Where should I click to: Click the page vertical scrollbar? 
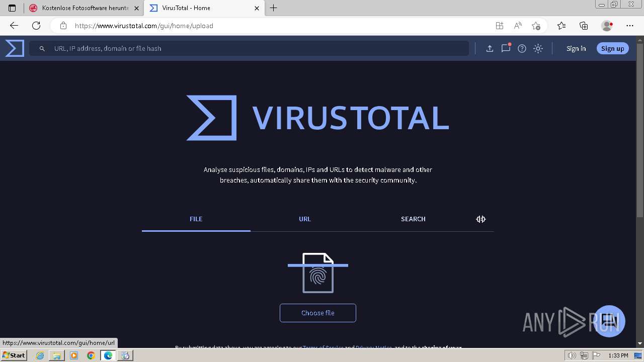pyautogui.click(x=640, y=131)
